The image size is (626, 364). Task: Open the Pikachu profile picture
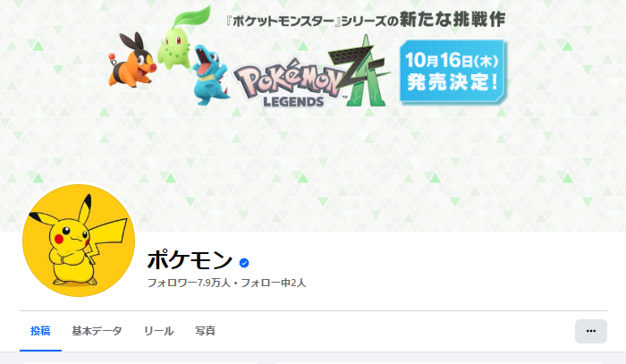click(79, 241)
